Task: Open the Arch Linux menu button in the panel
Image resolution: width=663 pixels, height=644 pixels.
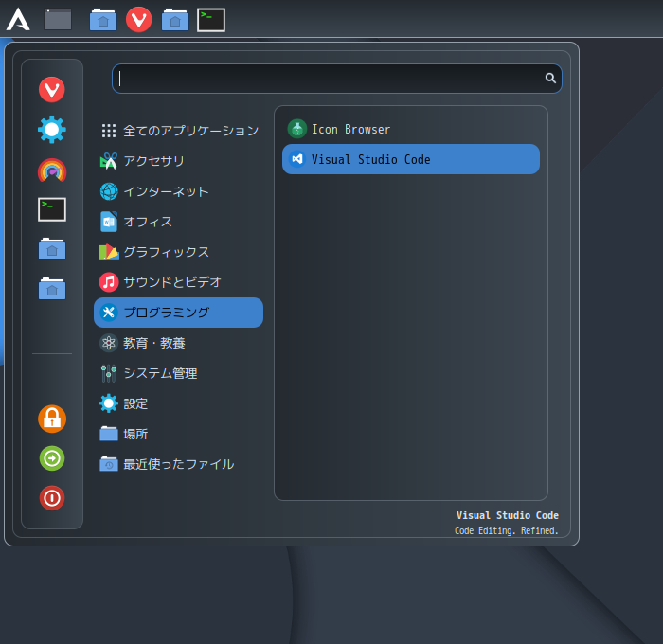Action: click(18, 20)
